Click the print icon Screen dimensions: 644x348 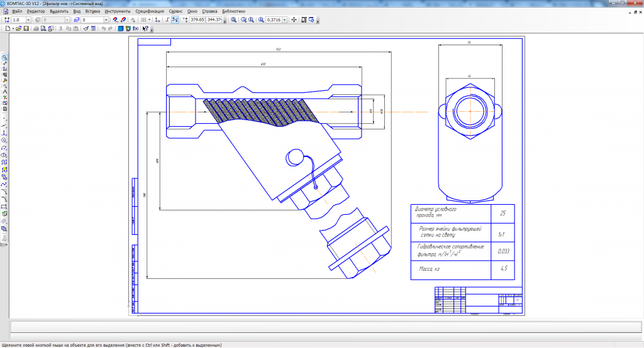pyautogui.click(x=36, y=29)
